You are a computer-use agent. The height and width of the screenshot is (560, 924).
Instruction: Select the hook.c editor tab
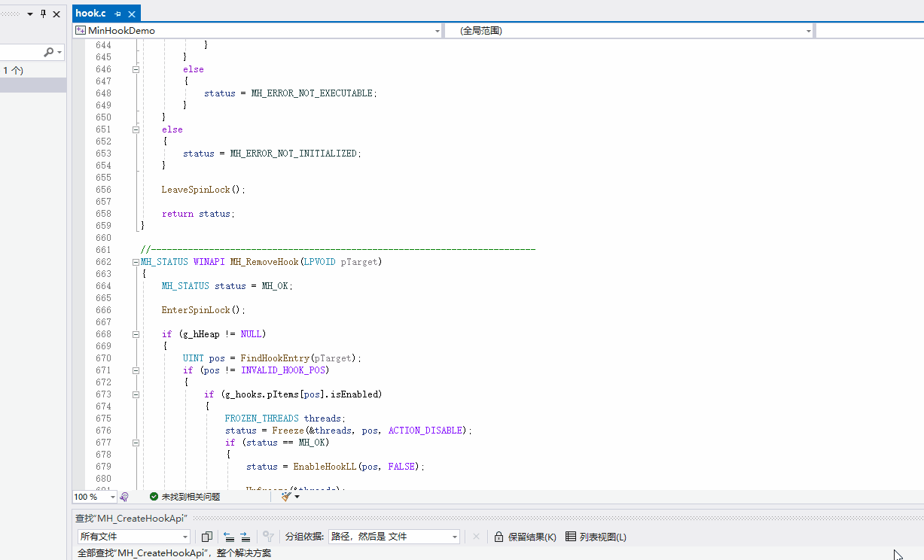click(90, 13)
